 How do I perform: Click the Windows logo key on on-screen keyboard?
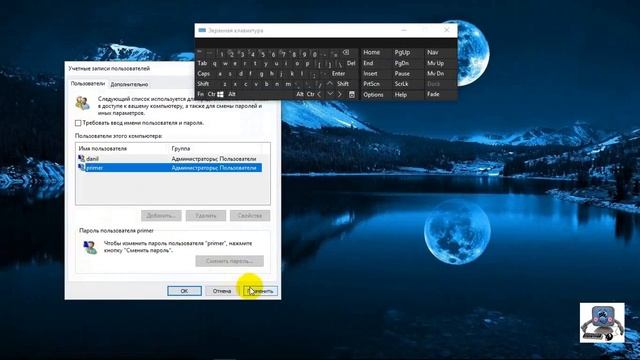coord(220,94)
